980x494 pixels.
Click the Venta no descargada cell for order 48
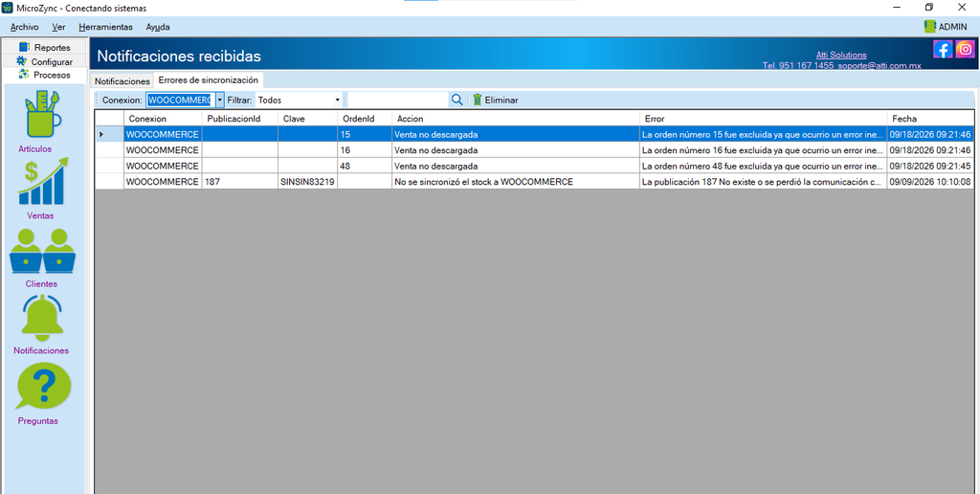tap(516, 166)
